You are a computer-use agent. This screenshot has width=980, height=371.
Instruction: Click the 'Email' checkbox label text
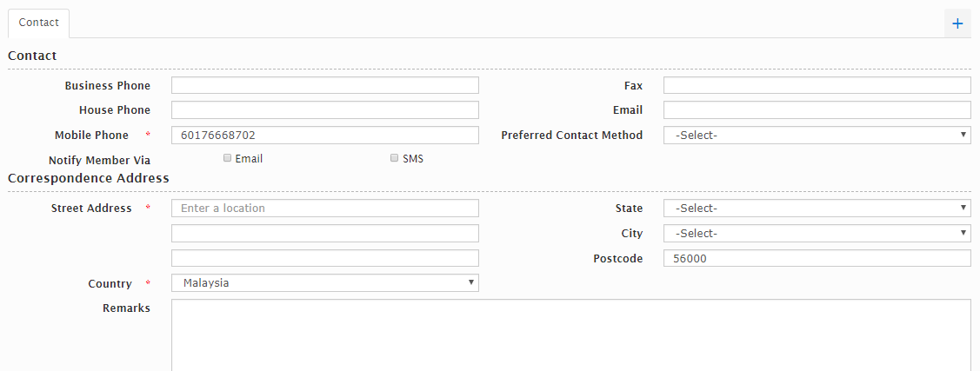249,159
